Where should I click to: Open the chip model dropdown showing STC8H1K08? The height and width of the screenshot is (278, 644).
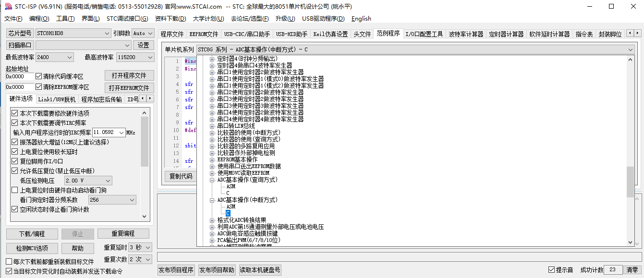click(x=73, y=33)
